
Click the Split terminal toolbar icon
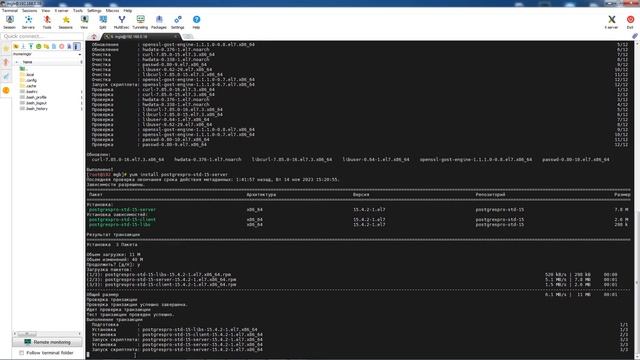click(x=102, y=22)
